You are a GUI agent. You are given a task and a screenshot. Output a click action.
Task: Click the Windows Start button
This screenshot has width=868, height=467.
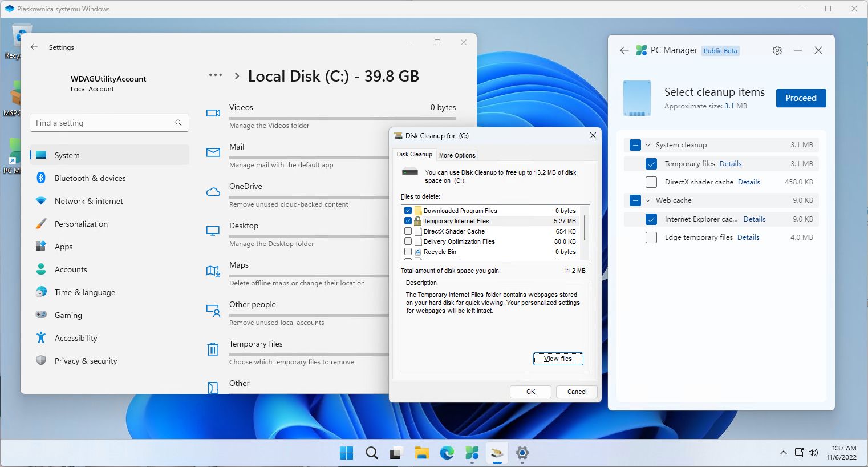tap(346, 453)
